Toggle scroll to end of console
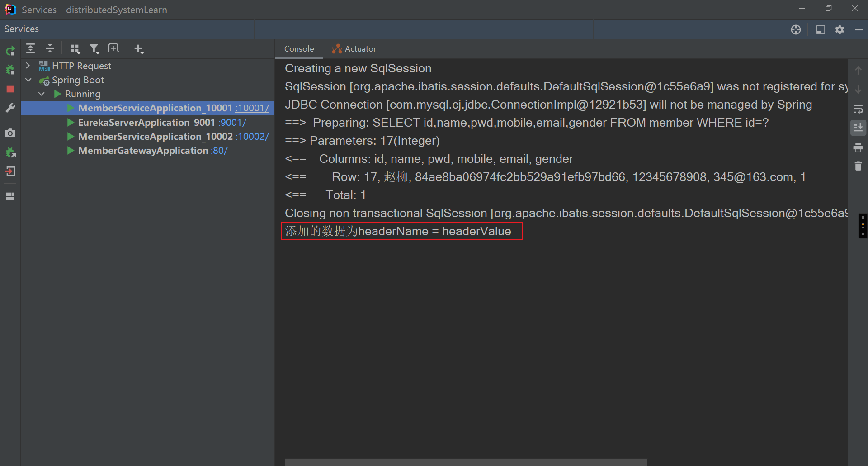Screen dimensions: 868x466 coord(858,128)
